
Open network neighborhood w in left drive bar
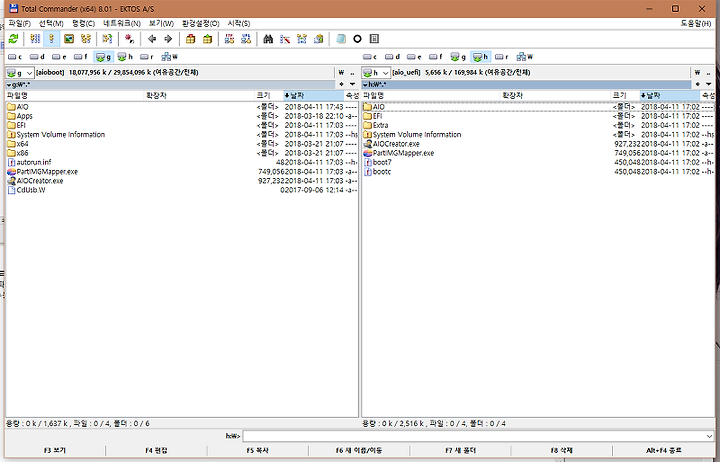click(x=169, y=57)
